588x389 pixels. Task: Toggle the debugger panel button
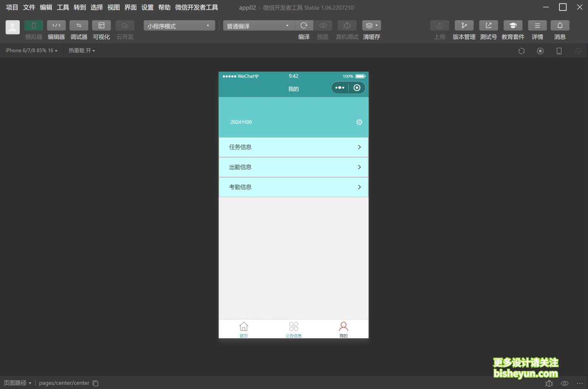[x=79, y=26]
